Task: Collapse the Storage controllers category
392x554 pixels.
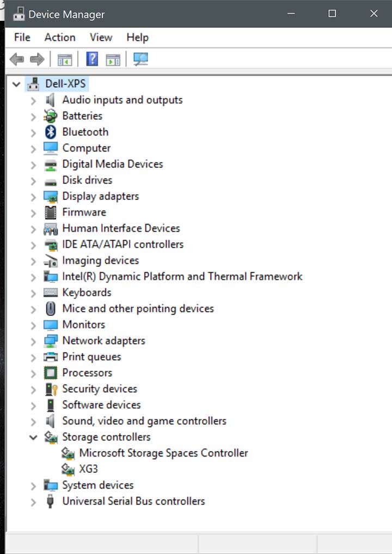Action: point(33,437)
